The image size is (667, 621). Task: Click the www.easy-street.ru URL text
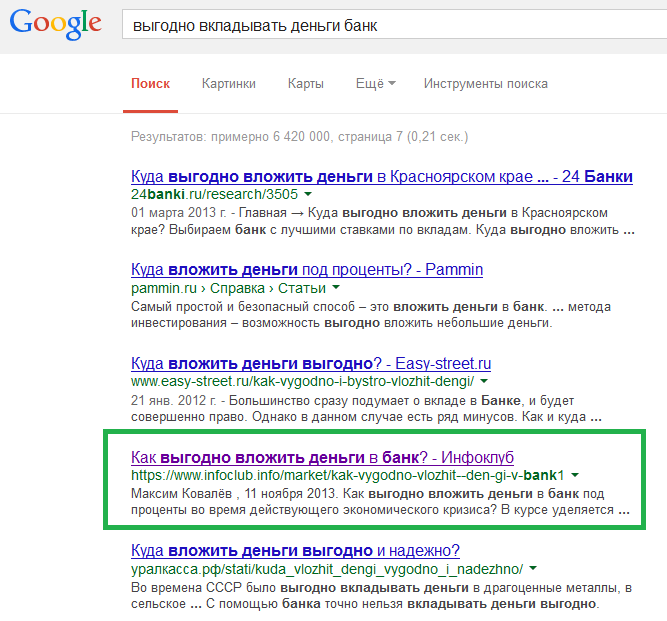click(x=302, y=382)
